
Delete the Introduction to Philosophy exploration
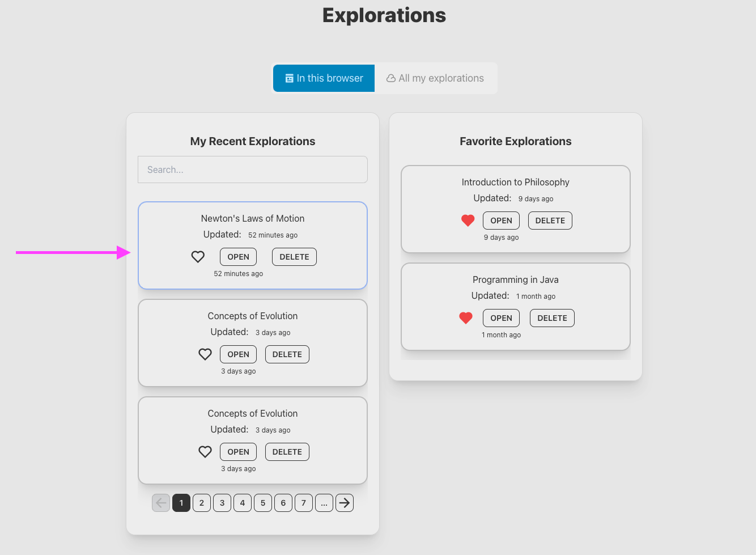point(550,221)
